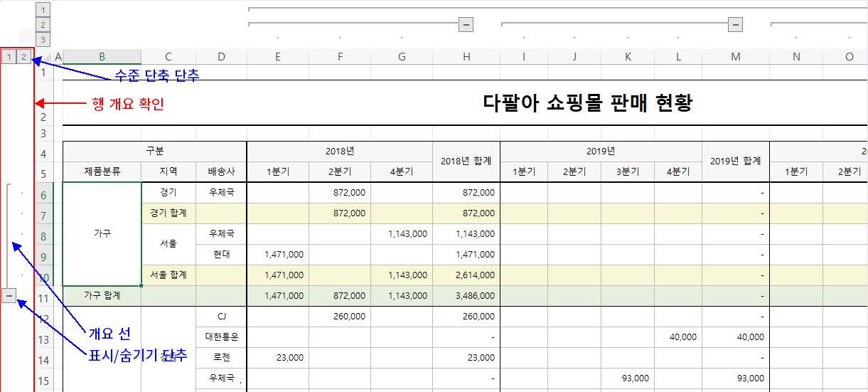Select column I header
This screenshot has width=868, height=392.
[x=524, y=56]
